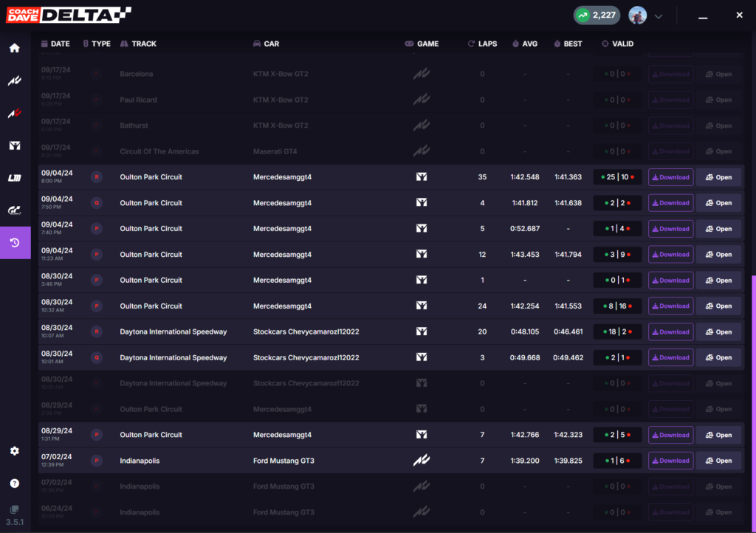The image size is (756, 533).
Task: Click the Q session badge for 08/30/24 10:01 AM
Action: [97, 357]
